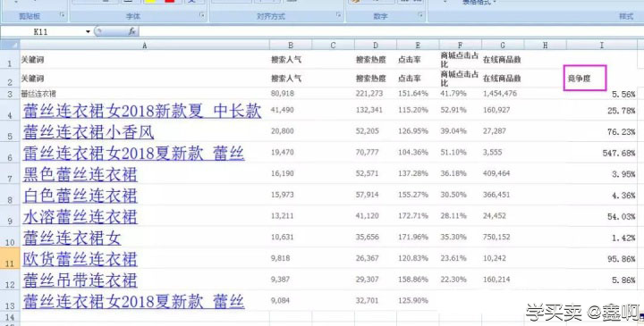Select 商城点击占比 header in row 2
644x326 pixels.
pyautogui.click(x=460, y=79)
